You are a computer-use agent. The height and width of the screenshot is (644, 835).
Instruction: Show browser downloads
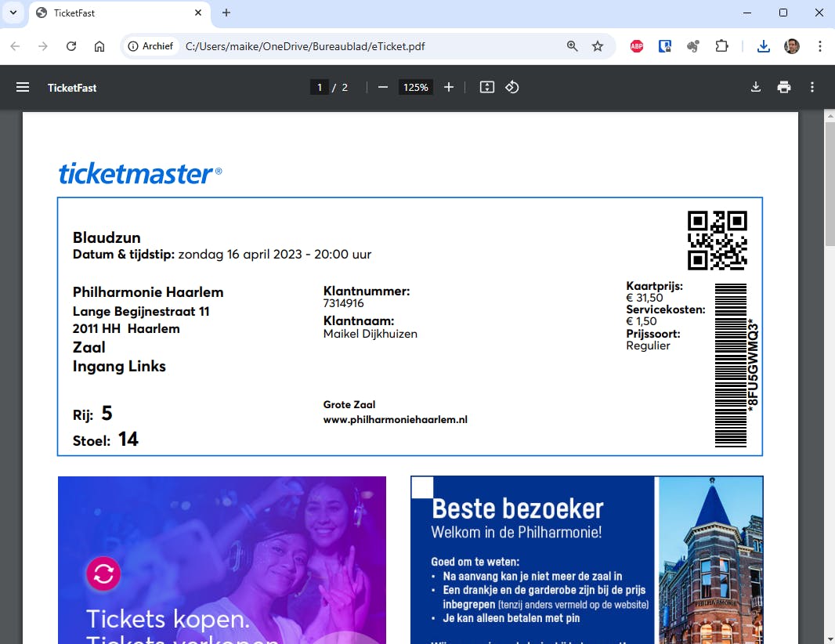(x=763, y=46)
